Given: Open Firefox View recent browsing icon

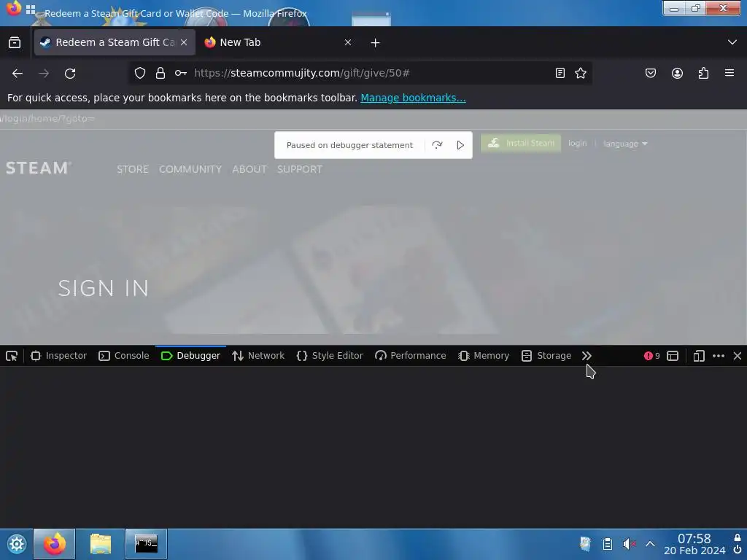Looking at the screenshot, I should click(x=15, y=42).
